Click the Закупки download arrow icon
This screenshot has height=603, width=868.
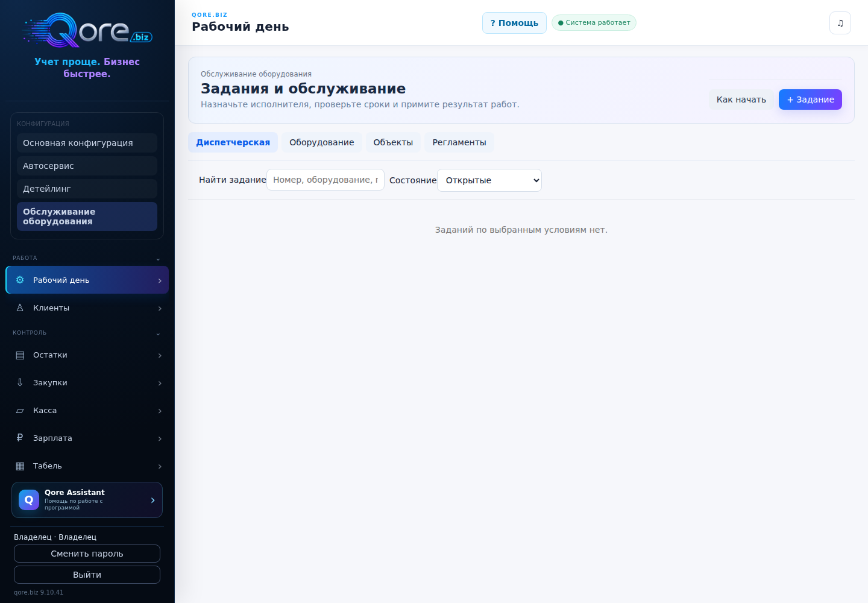click(x=20, y=382)
